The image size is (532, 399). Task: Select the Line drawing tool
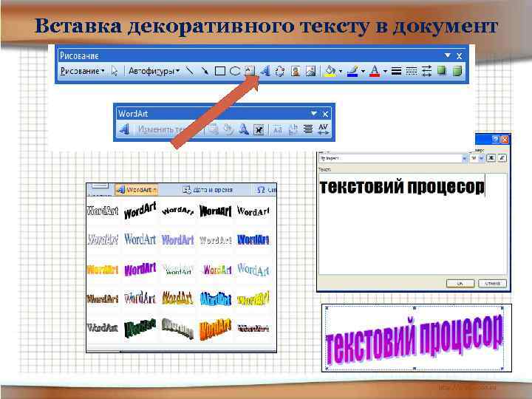click(x=190, y=71)
